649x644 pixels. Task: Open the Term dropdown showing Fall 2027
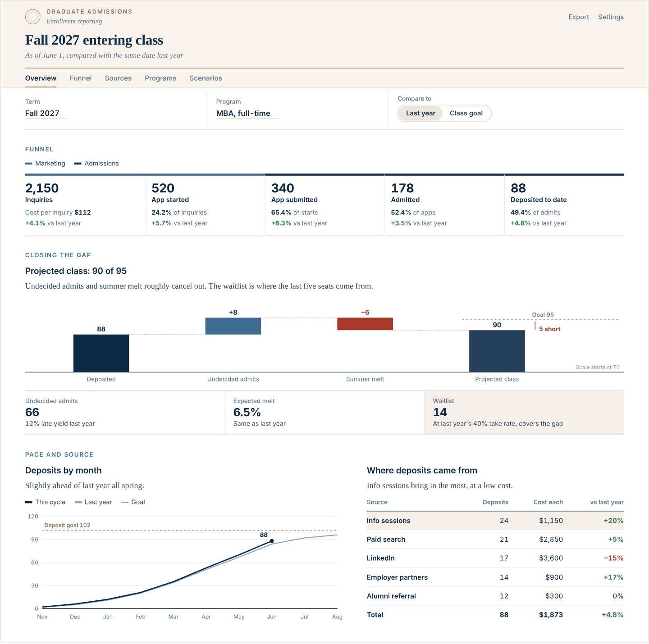point(46,113)
